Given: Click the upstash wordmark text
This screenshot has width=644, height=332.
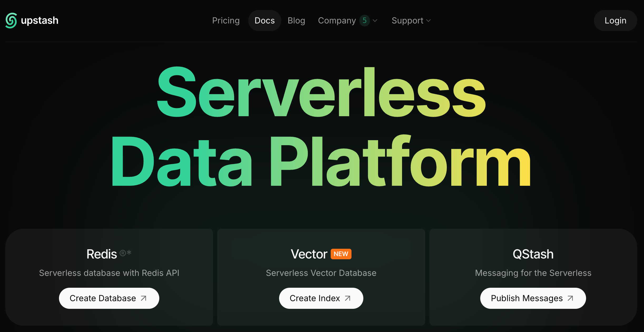Looking at the screenshot, I should pyautogui.click(x=39, y=21).
